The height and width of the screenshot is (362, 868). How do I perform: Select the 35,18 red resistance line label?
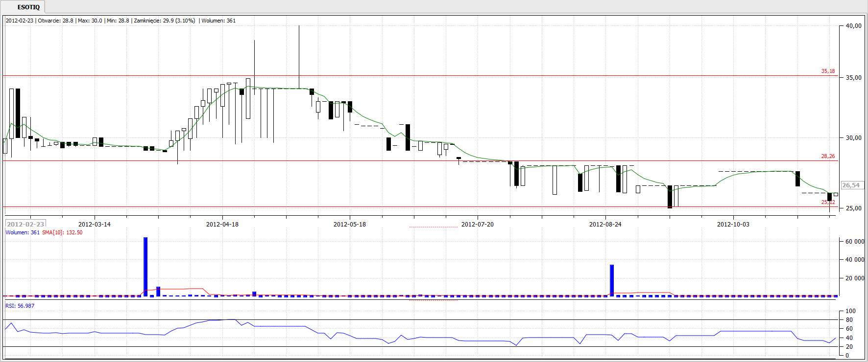[x=828, y=71]
